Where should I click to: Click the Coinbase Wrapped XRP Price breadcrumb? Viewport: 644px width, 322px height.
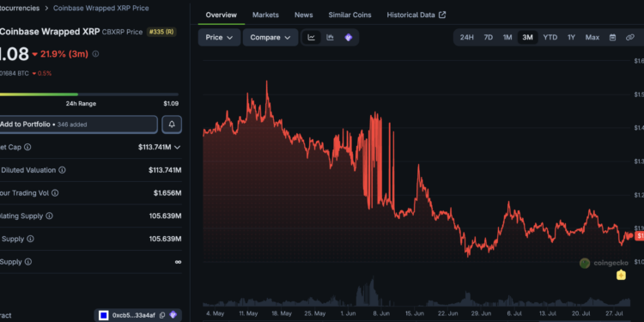click(101, 8)
